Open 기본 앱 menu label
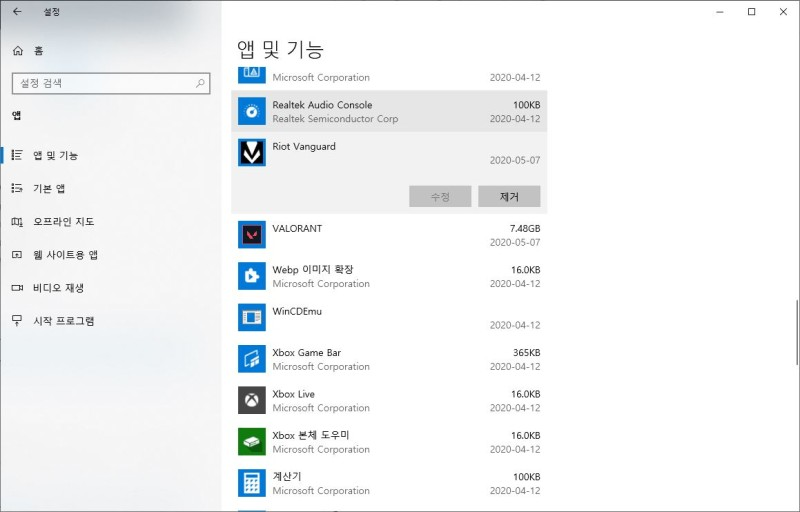 click(x=49, y=189)
